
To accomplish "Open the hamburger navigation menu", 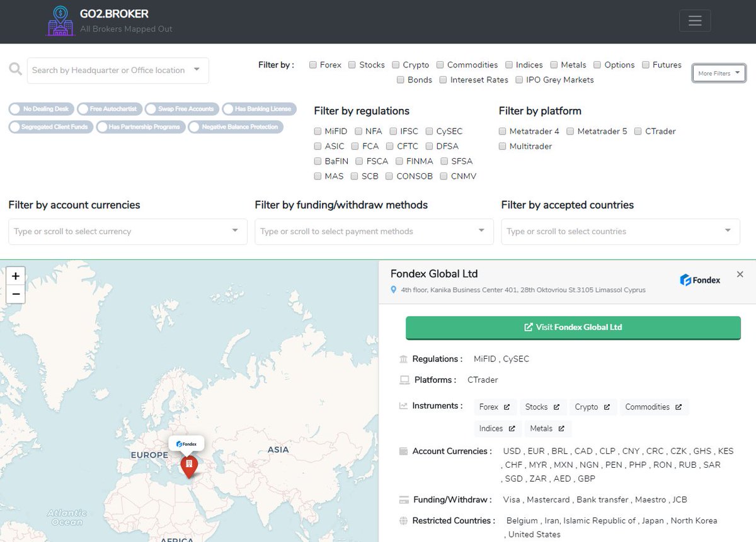I will 695,21.
